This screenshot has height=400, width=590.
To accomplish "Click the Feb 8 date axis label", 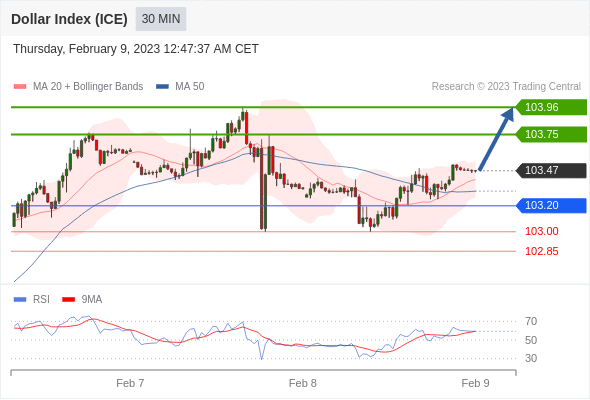I will [x=303, y=383].
